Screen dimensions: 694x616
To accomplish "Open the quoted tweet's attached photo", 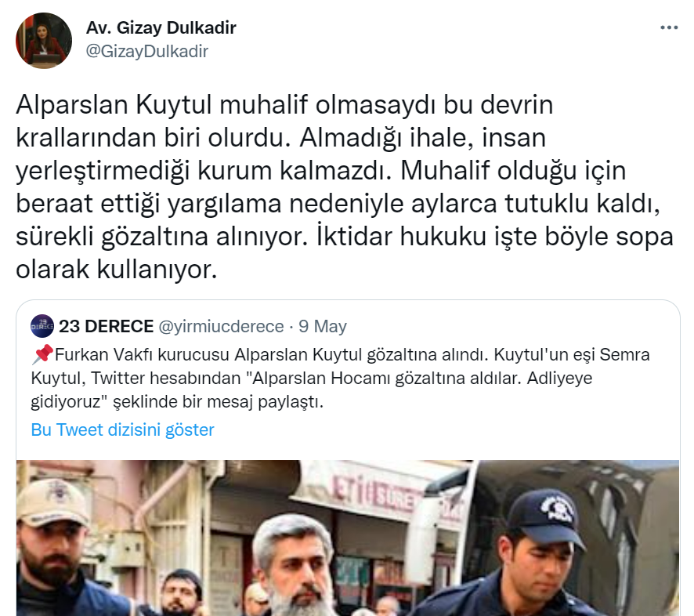I will [348, 538].
